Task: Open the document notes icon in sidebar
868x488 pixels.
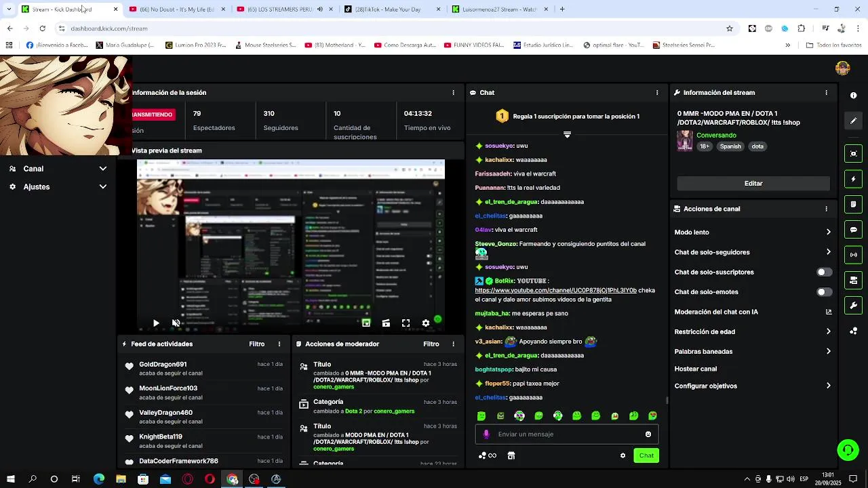Action: click(854, 204)
